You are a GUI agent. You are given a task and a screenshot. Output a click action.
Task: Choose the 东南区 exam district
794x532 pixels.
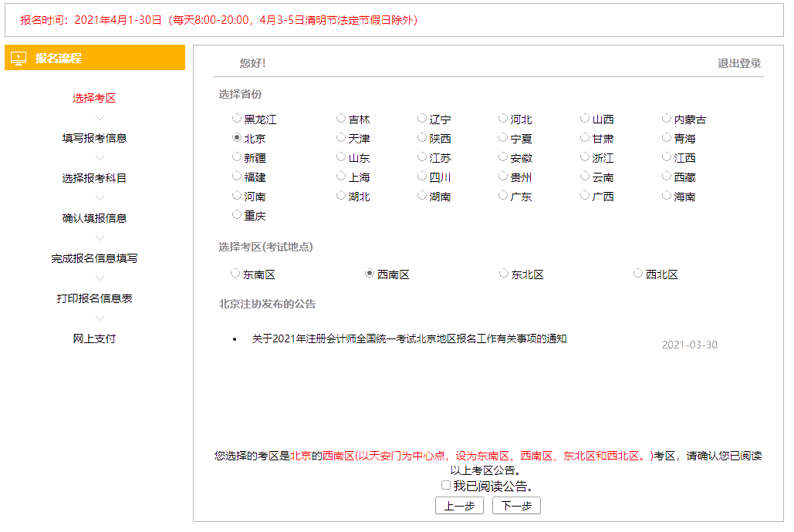pos(235,274)
